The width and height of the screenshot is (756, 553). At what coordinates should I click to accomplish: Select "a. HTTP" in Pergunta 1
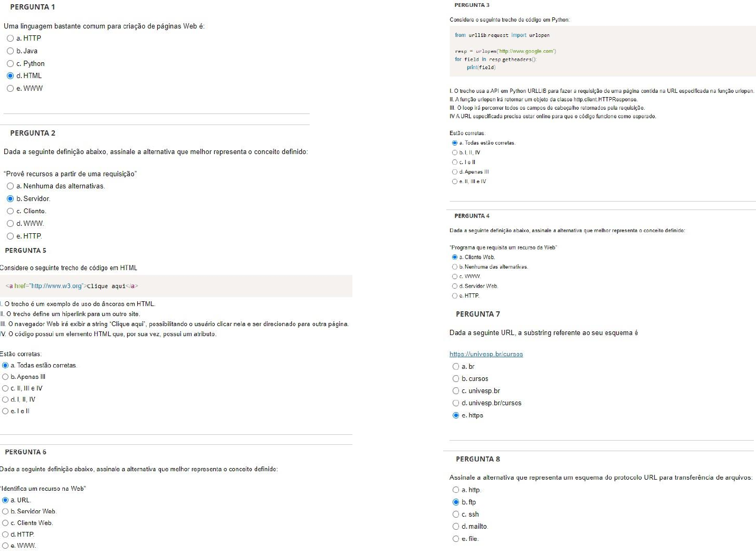pyautogui.click(x=10, y=39)
